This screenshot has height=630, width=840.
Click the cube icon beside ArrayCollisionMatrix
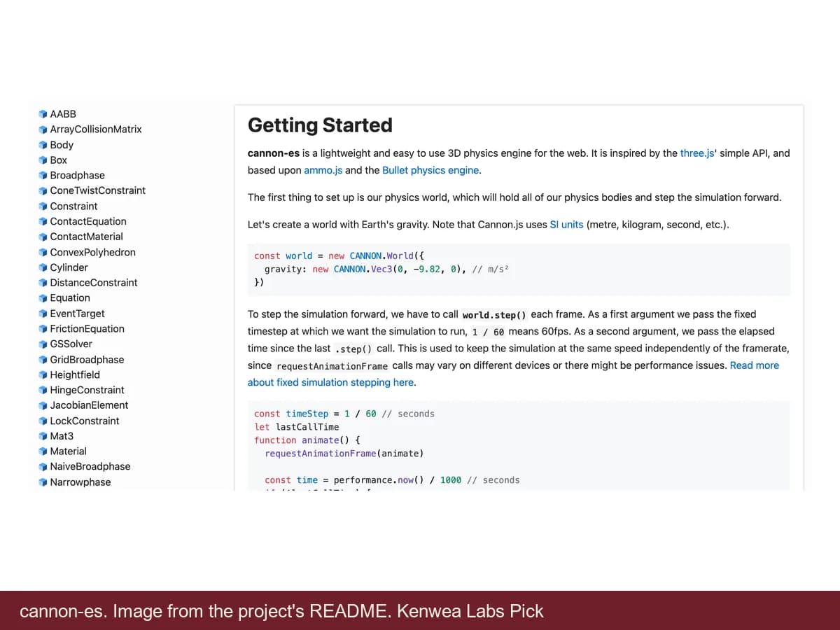pos(43,129)
